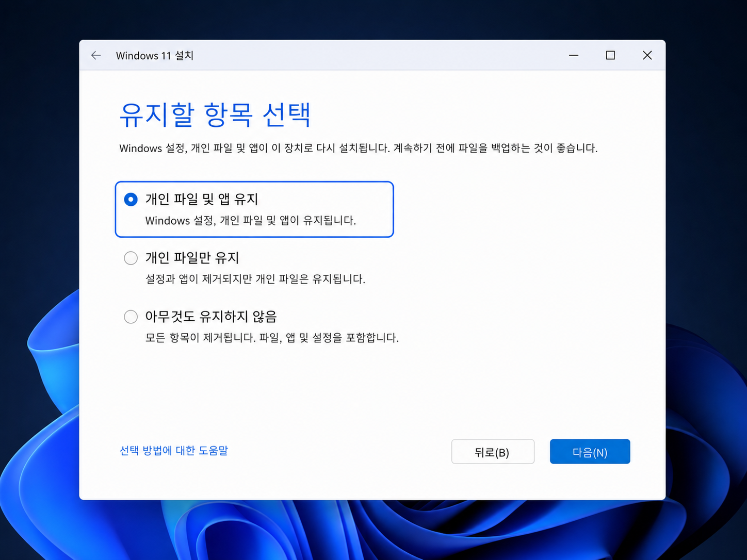Viewport: 747px width, 560px height.
Task: Click the Windows 11 설치 title text
Action: 155,56
